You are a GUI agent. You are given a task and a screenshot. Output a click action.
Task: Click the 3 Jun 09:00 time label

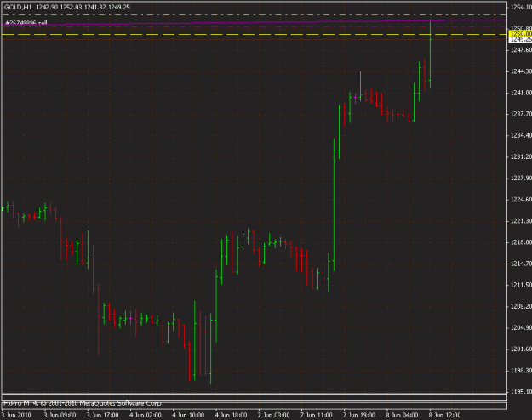point(60,415)
